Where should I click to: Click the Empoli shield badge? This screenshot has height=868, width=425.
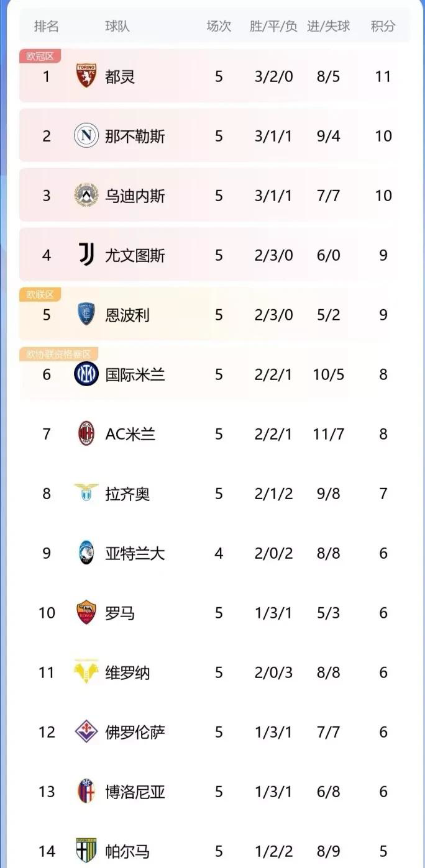[x=87, y=314]
